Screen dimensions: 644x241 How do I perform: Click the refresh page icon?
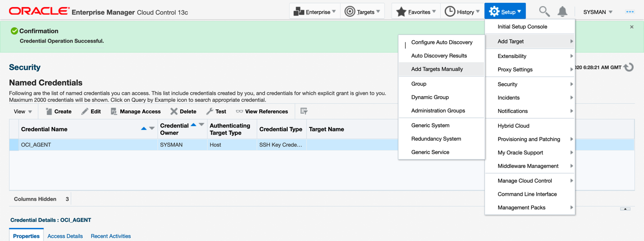(x=629, y=67)
